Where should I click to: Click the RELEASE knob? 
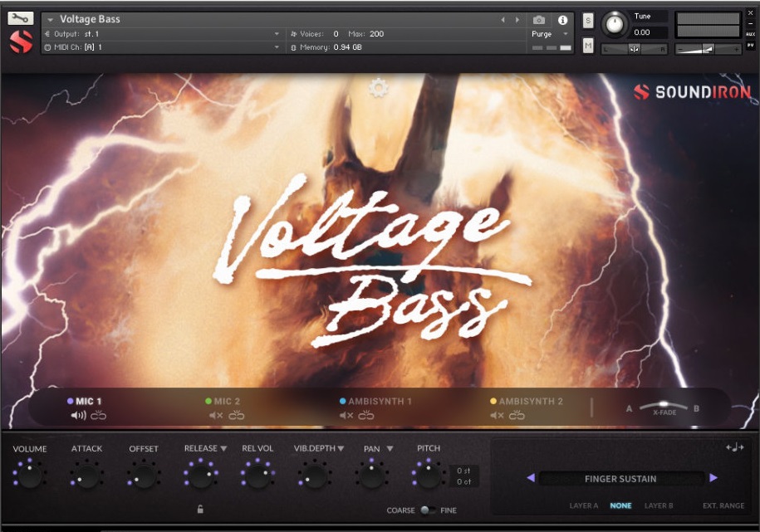[201, 475]
